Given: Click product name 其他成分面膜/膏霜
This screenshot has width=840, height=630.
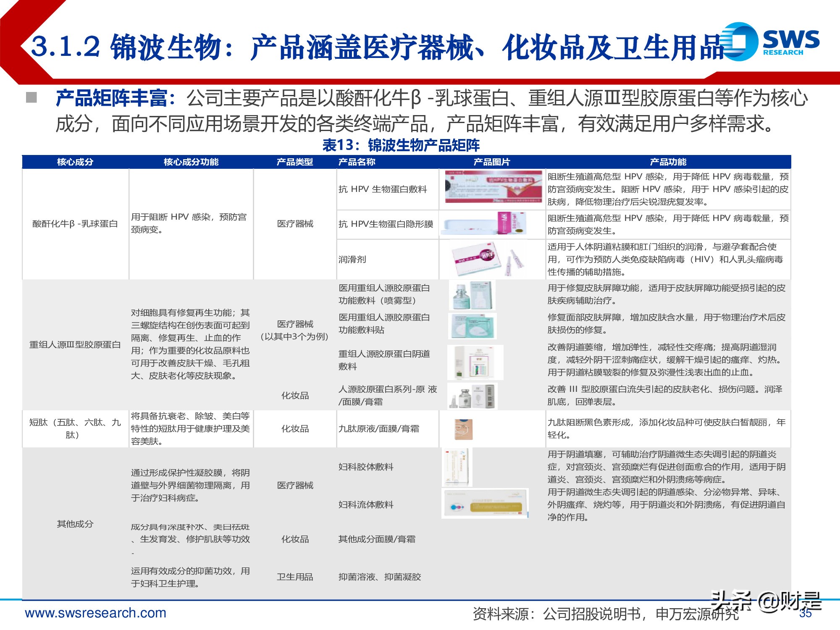Looking at the screenshot, I should pos(377,539).
